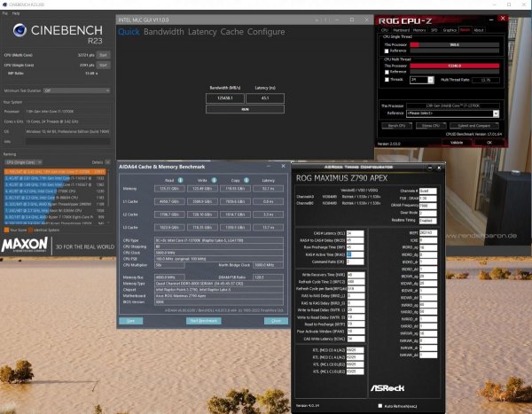Start the CPU (Single Core) Cinebench test

103,65
